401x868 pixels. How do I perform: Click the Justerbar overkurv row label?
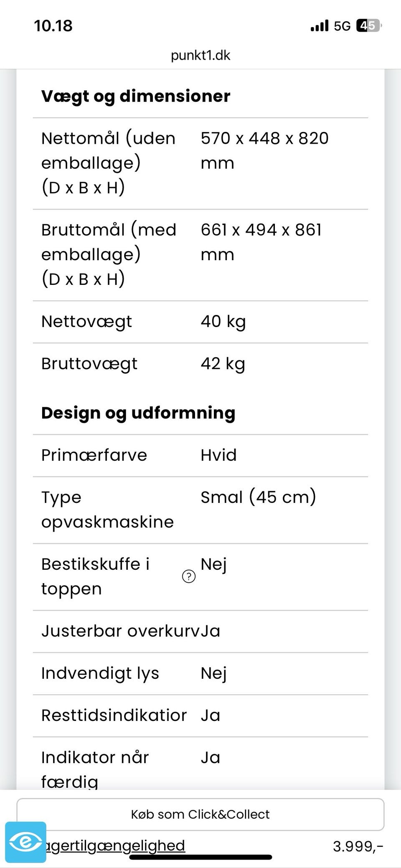tap(120, 631)
